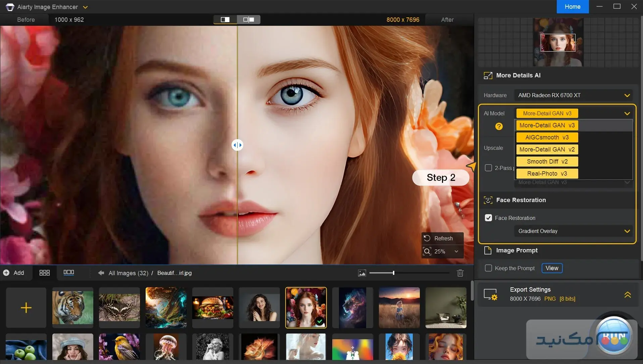This screenshot has height=364, width=643.
Task: Check Keep the Prompt option
Action: click(489, 268)
